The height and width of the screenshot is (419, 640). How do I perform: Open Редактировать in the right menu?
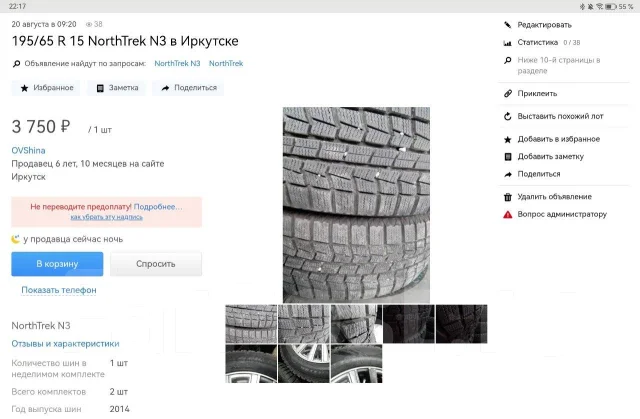pyautogui.click(x=544, y=25)
